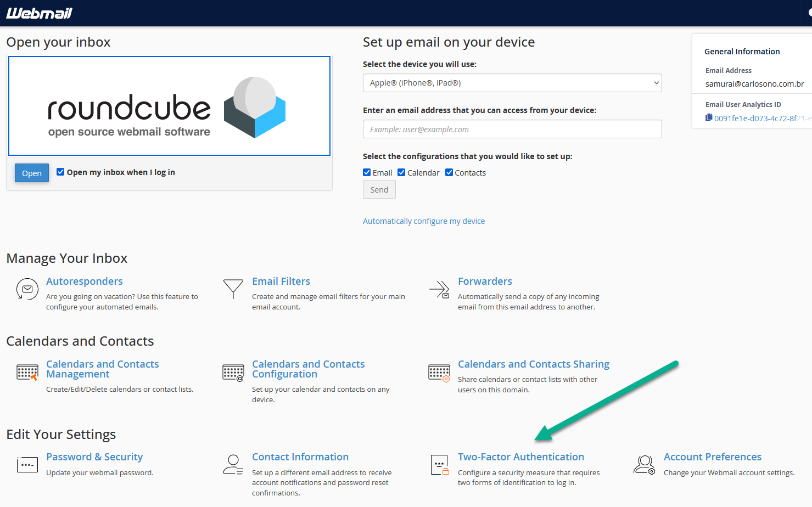Uncheck the Calendar configuration checkbox
812x507 pixels.
click(x=401, y=172)
